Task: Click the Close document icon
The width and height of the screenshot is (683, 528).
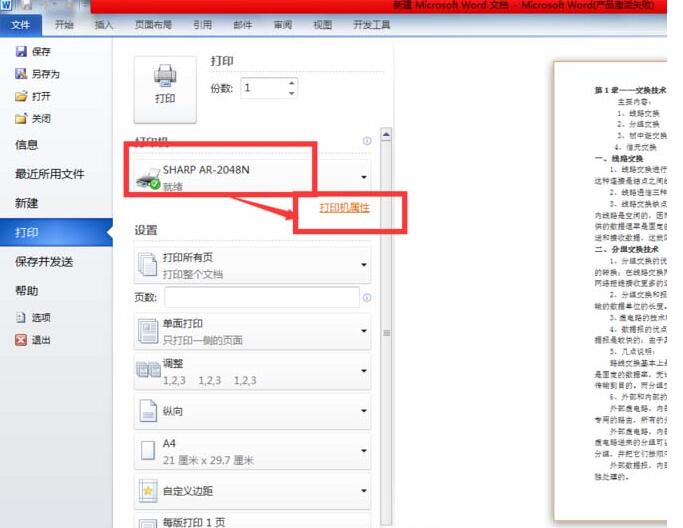Action: (x=21, y=118)
